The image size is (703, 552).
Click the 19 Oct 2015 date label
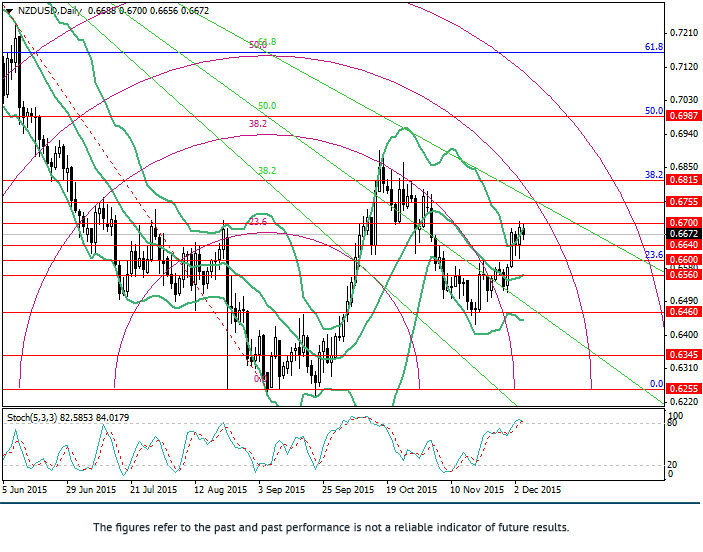pos(412,490)
